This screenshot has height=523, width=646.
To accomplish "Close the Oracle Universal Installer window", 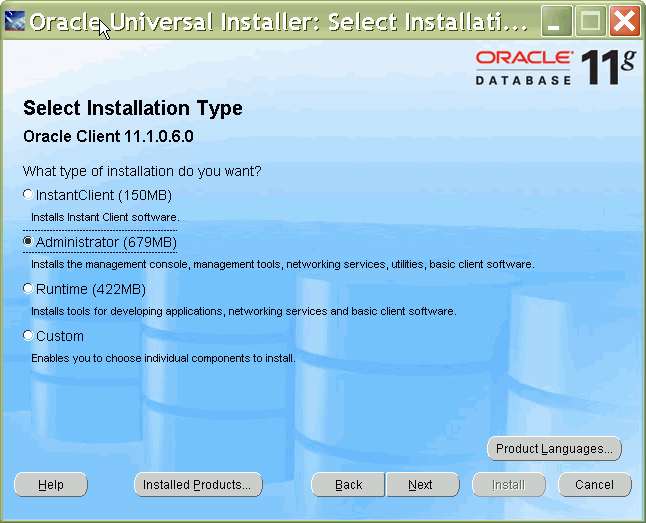I will (x=625, y=21).
